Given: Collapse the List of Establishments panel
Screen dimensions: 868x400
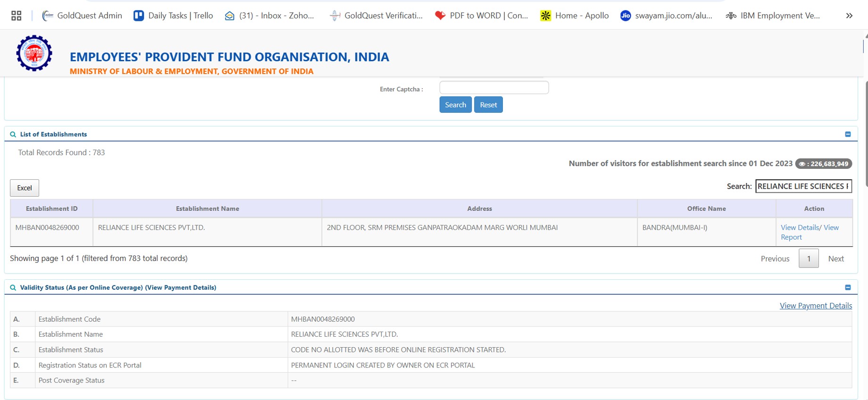Looking at the screenshot, I should pyautogui.click(x=848, y=134).
